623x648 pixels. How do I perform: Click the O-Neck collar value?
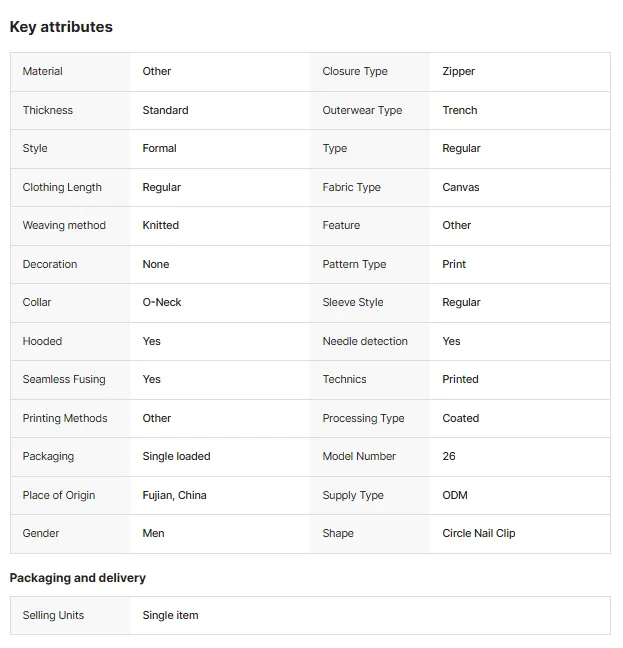162,302
